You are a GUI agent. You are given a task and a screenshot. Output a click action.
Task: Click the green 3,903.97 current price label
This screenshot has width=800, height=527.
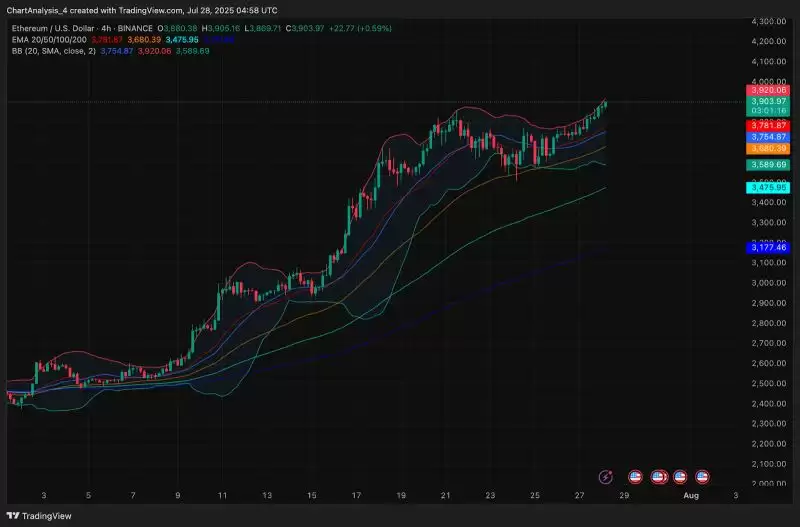769,102
